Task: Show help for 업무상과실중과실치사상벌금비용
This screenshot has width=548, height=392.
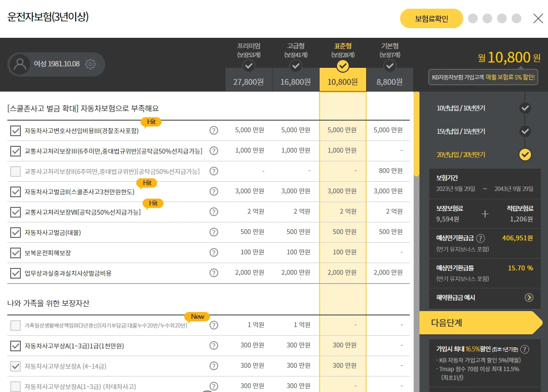Action: (x=213, y=273)
